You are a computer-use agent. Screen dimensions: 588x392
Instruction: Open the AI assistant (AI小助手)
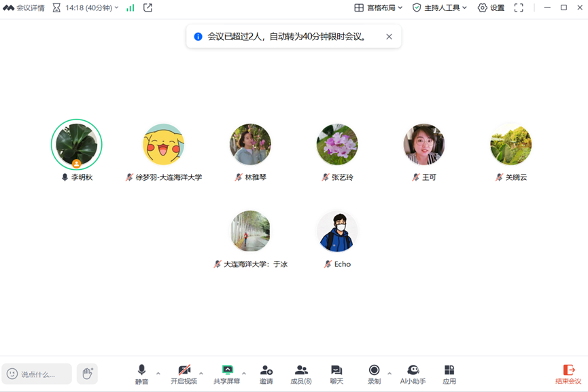[x=413, y=374]
